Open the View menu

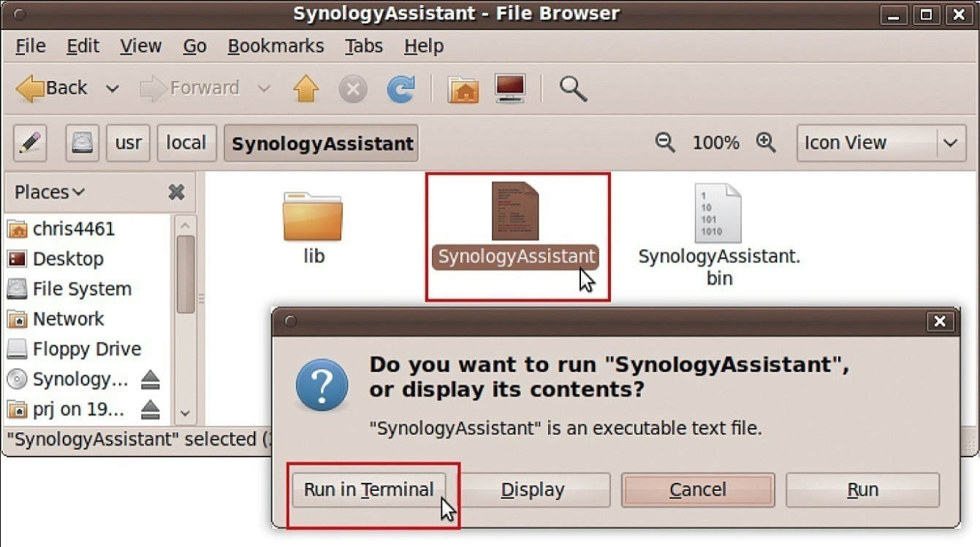coord(140,46)
